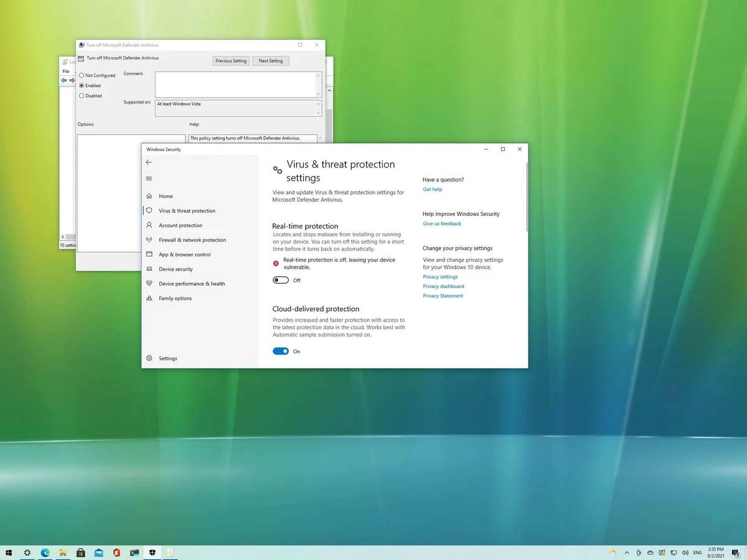Open the Privacy dashboard link
747x560 pixels.
click(x=443, y=286)
